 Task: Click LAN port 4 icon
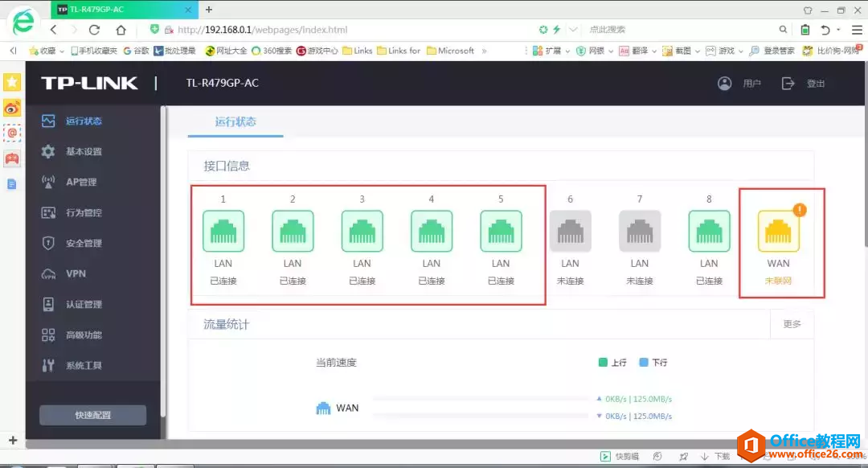[x=432, y=232]
